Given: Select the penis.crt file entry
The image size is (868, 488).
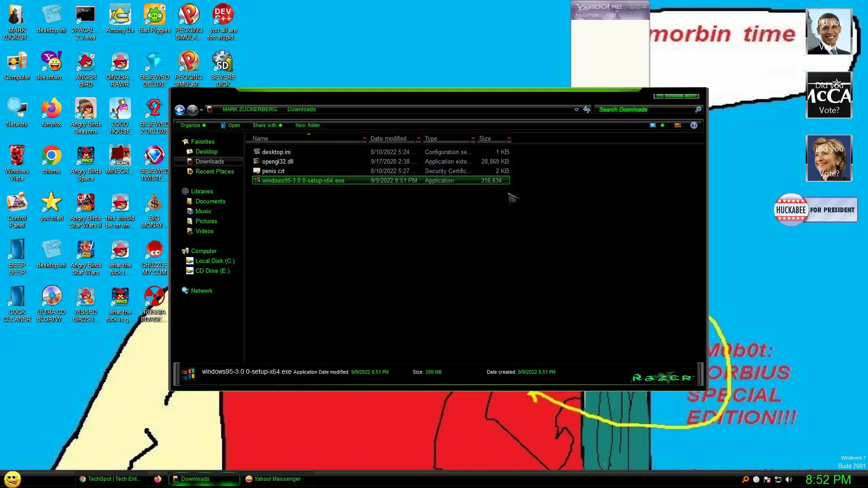Looking at the screenshot, I should coord(273,171).
